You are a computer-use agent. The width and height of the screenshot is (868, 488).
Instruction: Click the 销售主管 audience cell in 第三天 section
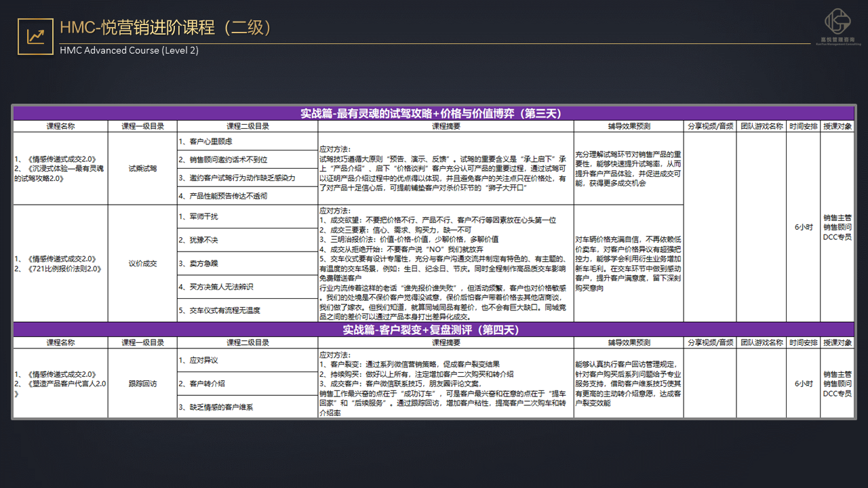837,227
